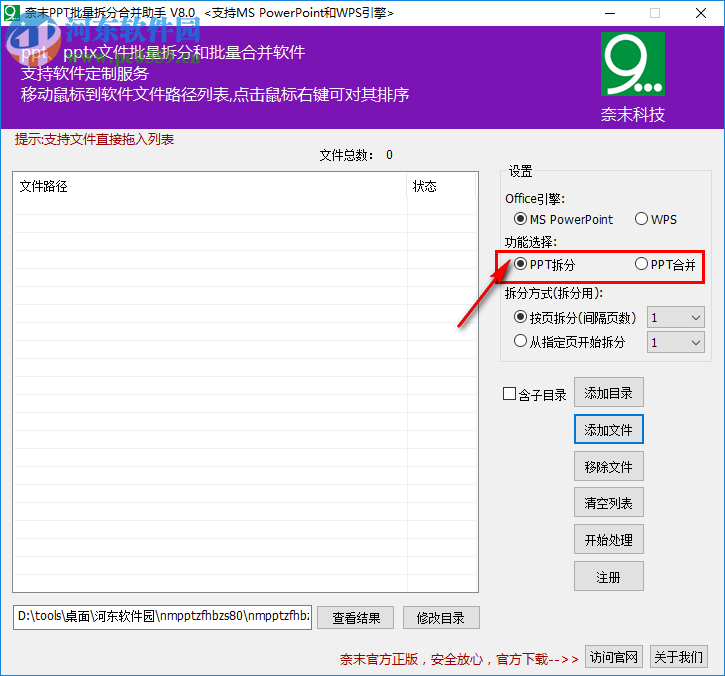This screenshot has width=725, height=676.
Task: Click the output directory path field
Action: [162, 617]
